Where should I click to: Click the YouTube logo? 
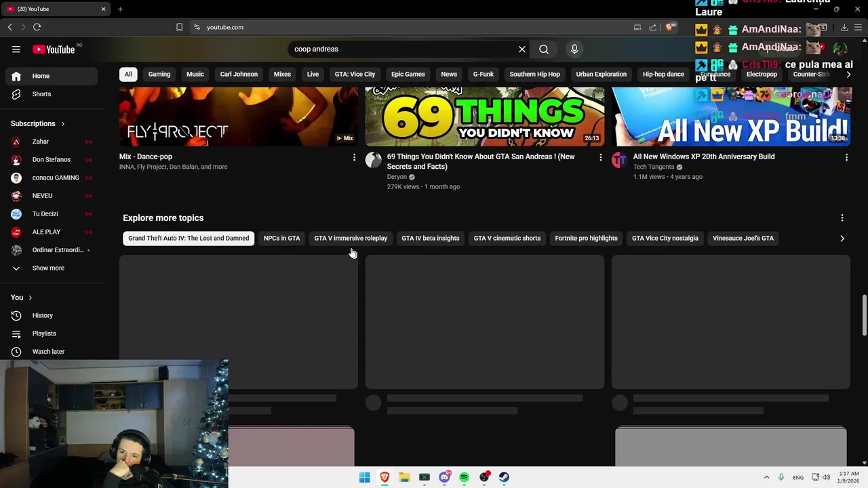54,49
